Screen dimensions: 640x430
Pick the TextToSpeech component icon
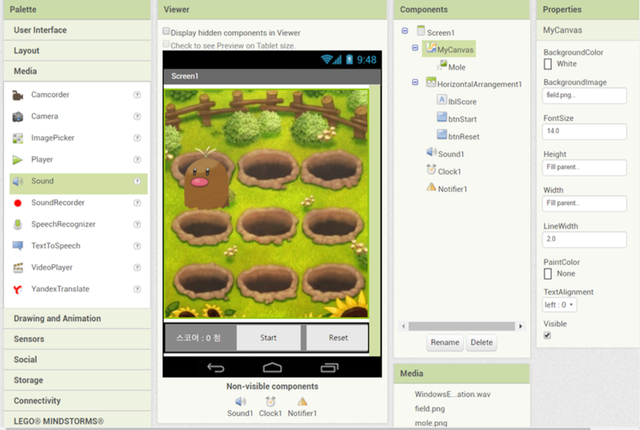point(18,246)
